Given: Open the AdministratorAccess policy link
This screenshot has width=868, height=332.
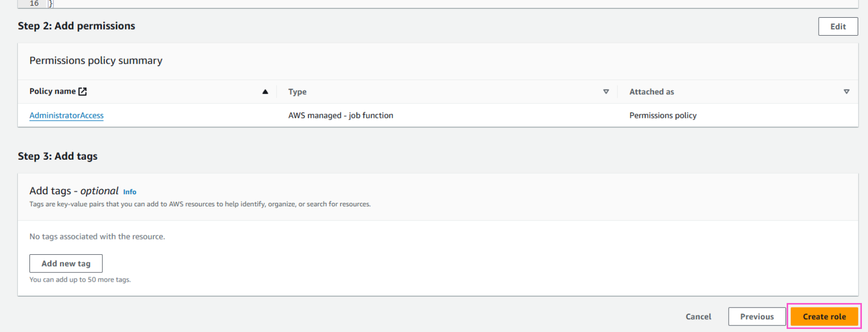Looking at the screenshot, I should tap(67, 115).
